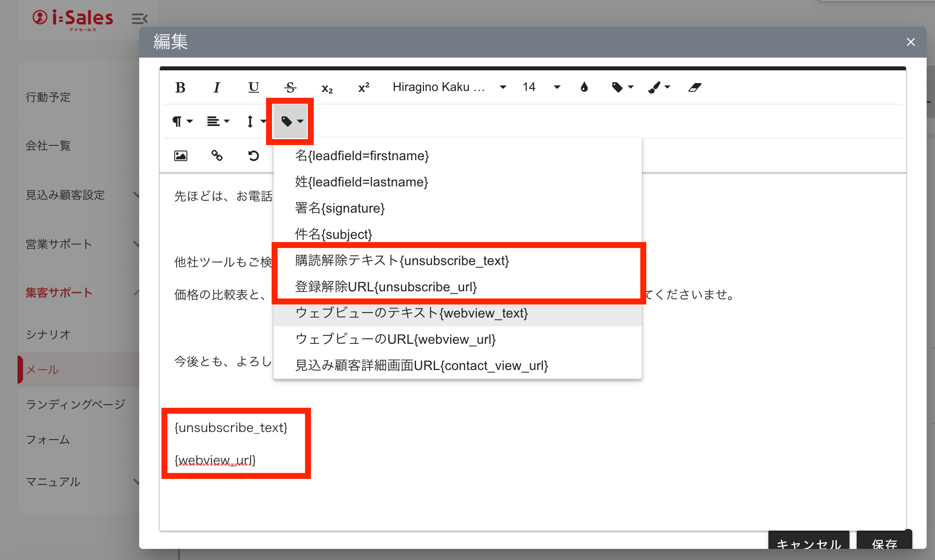
Task: Open the text color droplet picker
Action: pyautogui.click(x=584, y=87)
